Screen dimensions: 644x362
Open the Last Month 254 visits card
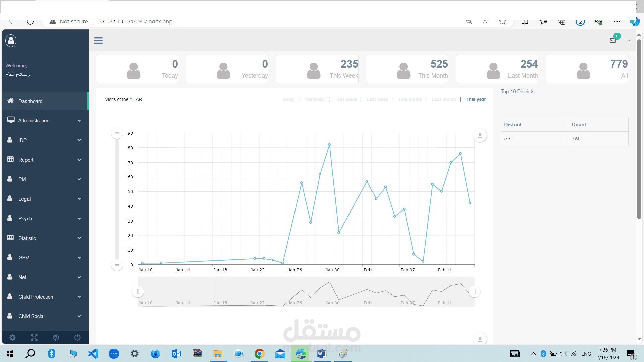pos(497,69)
